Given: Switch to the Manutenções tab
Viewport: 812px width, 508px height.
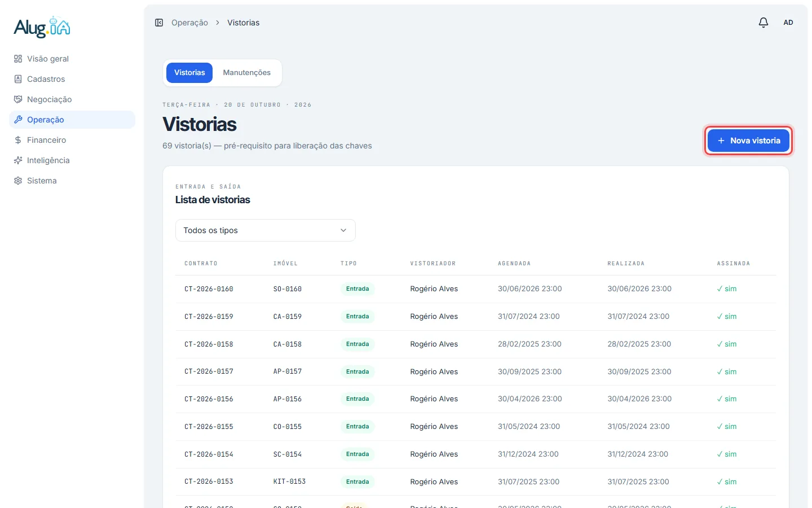Looking at the screenshot, I should coord(246,73).
